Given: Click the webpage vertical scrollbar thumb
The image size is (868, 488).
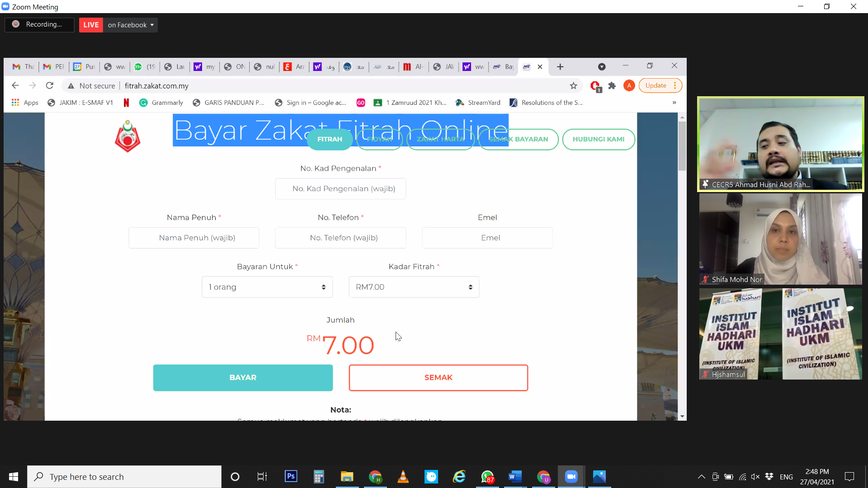Looking at the screenshot, I should click(x=682, y=145).
